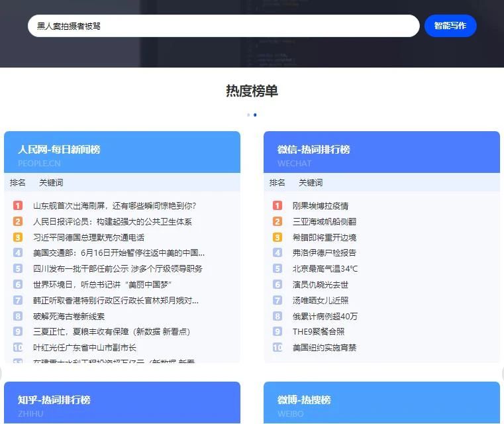This screenshot has height=424, width=504.
Task: Select keyword 北京最高气温34℃
Action: pyautogui.click(x=325, y=269)
